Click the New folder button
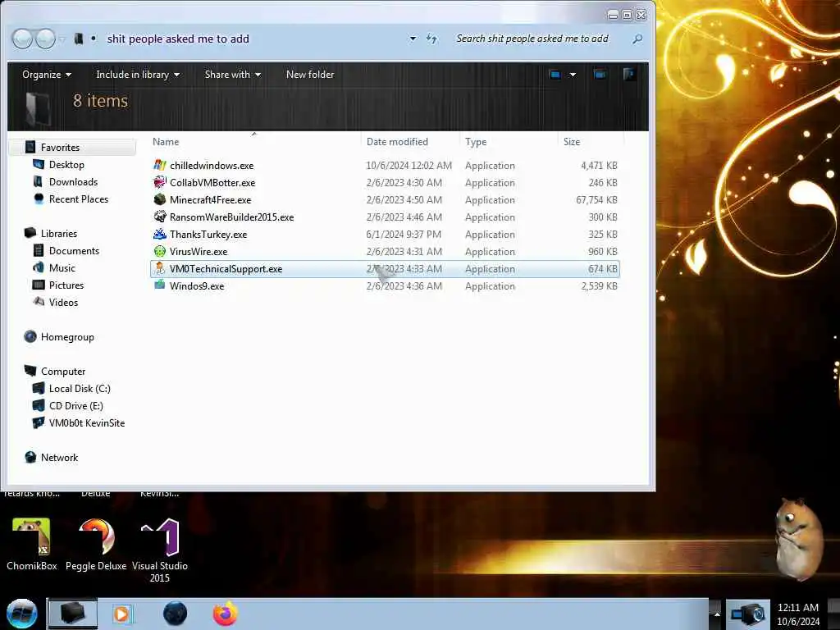 (309, 75)
